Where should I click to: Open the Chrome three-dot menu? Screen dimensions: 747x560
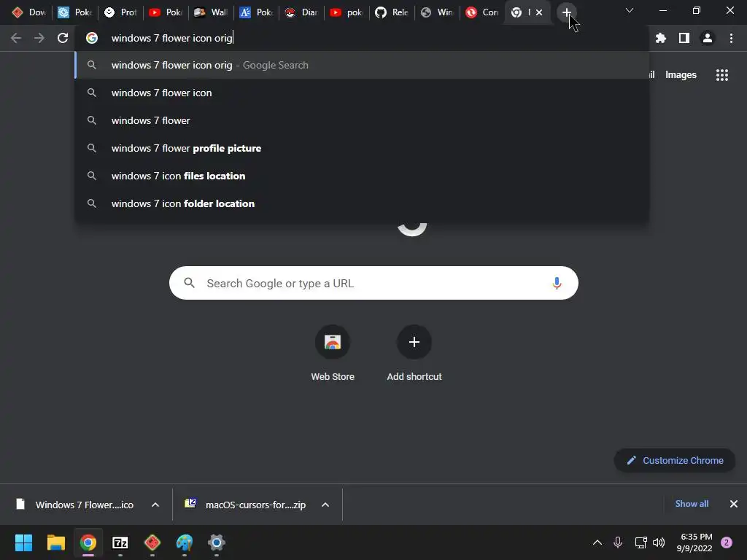(x=731, y=38)
